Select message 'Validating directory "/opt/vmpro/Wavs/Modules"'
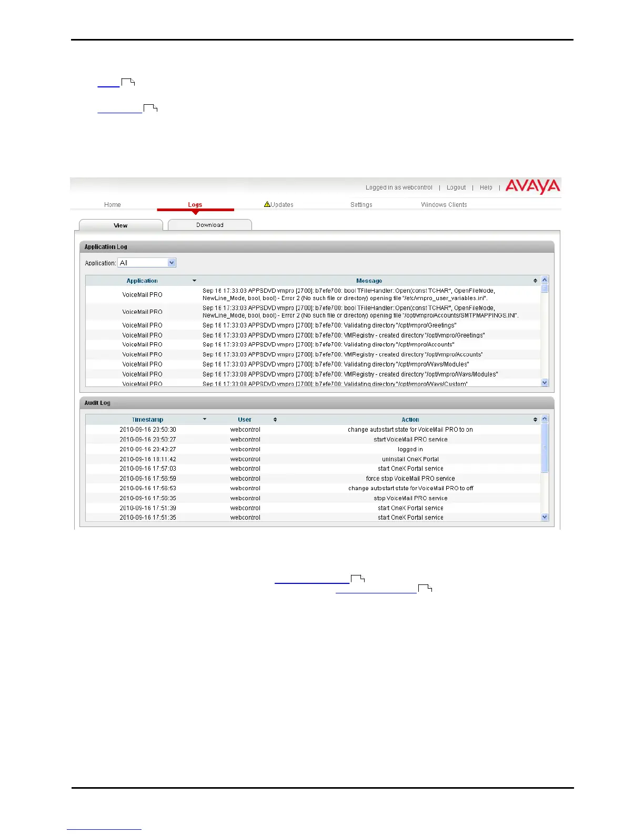Screen dimensions: 644x834 pos(336,364)
